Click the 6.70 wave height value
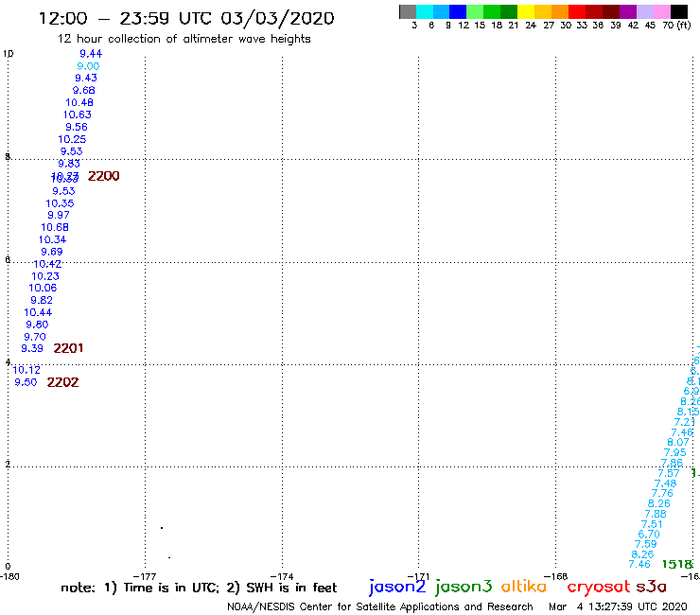This screenshot has width=700, height=615. pyautogui.click(x=649, y=535)
